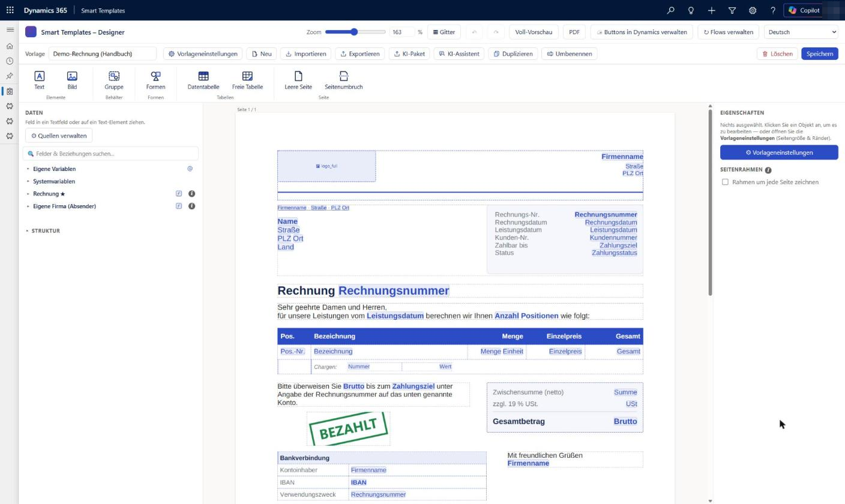The width and height of the screenshot is (845, 504).
Task: Open Voll-Vorschau preview
Action: click(534, 32)
